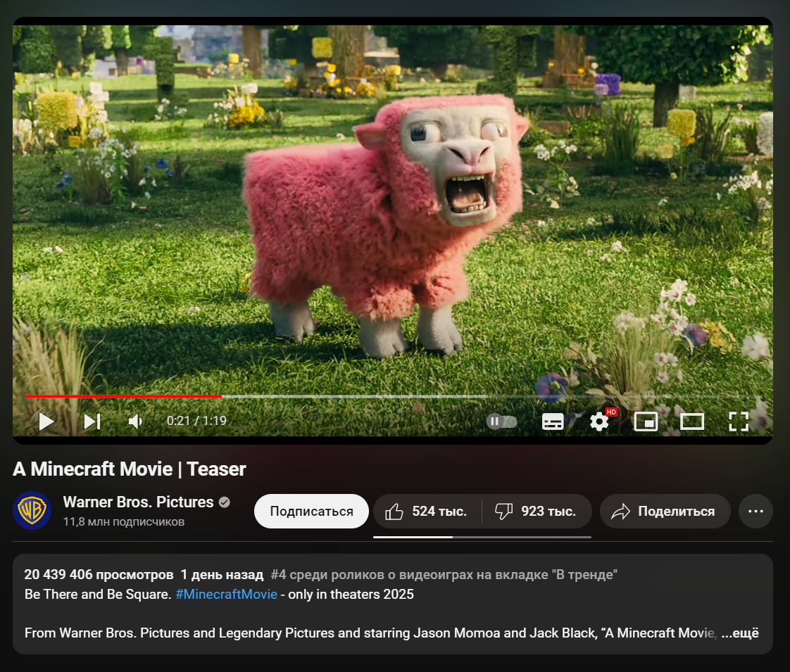Open the #MinecraftMovie hashtag link
790x672 pixels.
[226, 594]
